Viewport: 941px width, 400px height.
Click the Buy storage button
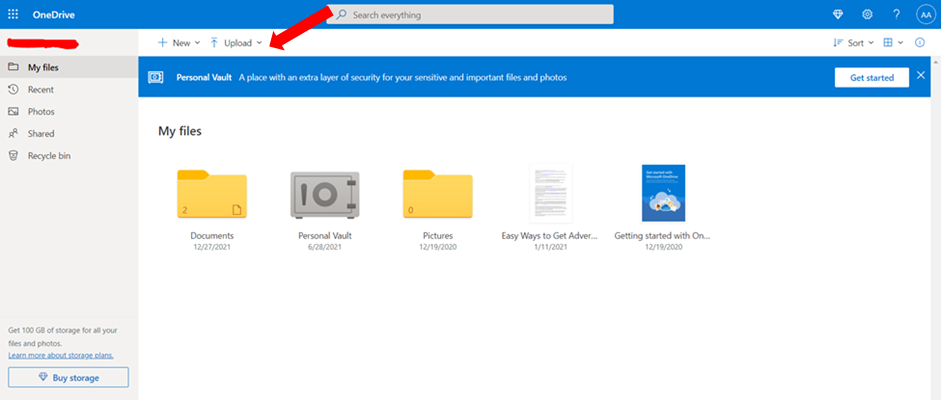pos(68,377)
